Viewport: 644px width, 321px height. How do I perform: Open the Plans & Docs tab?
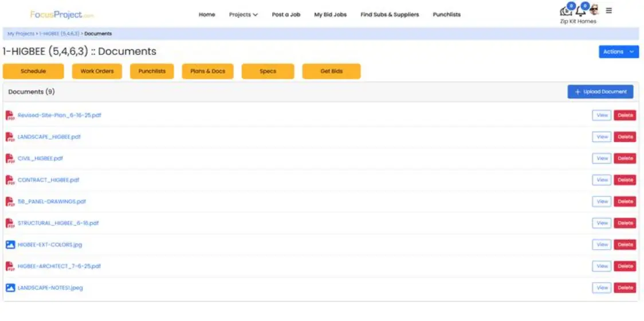tap(207, 72)
